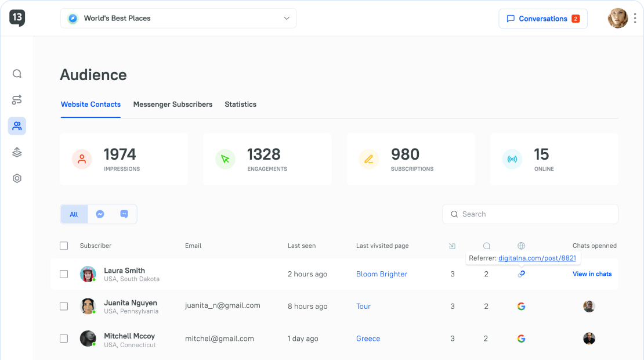The image size is (644, 360).
Task: Check the box for Laura Smith
Action: coord(64,274)
